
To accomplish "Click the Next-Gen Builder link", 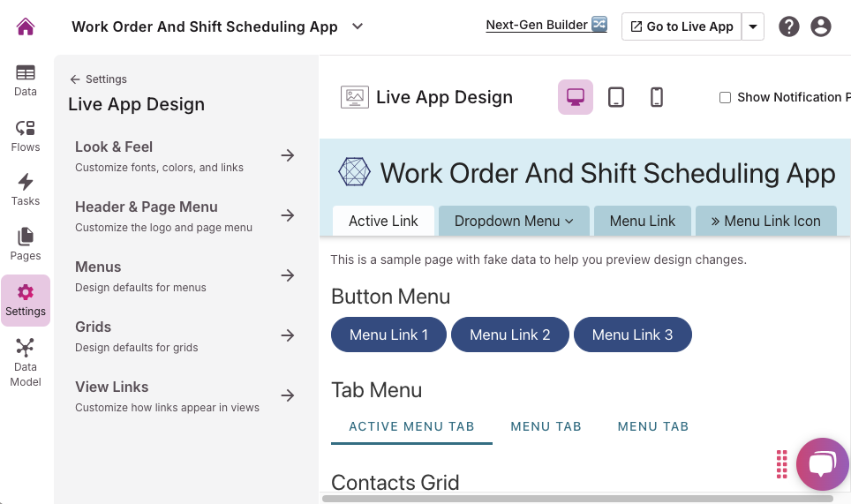I will (546, 25).
